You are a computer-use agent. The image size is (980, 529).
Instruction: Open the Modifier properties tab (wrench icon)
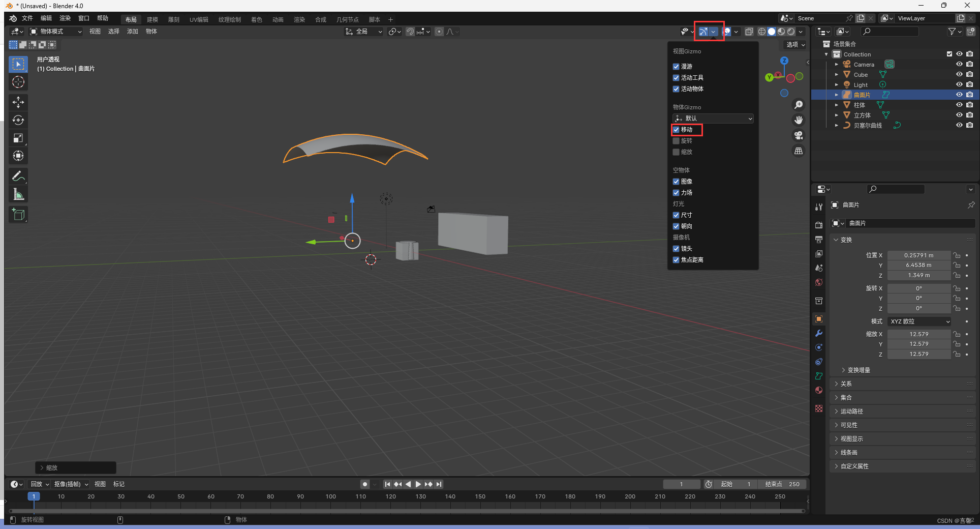coord(819,333)
